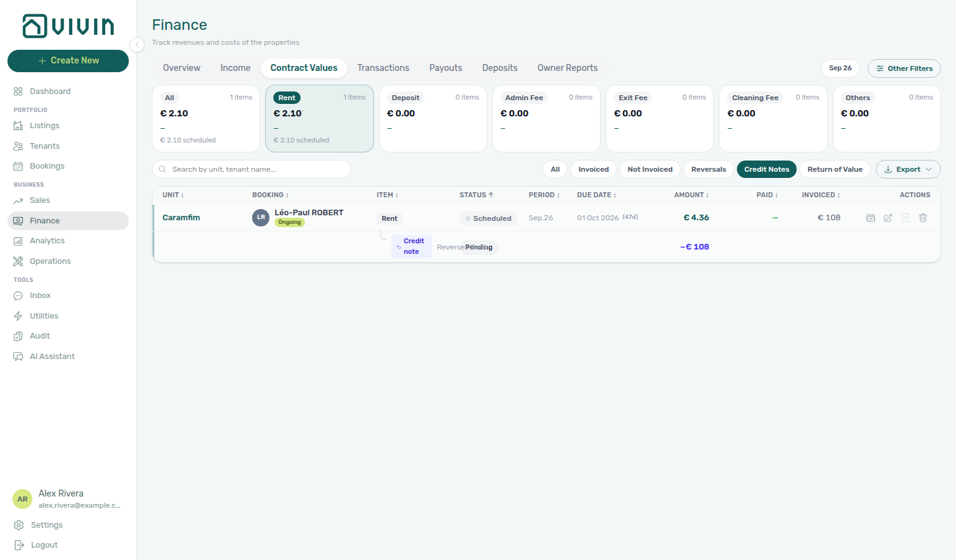Open Utilities via its lightning icon
Viewport: 956px width, 560px height.
click(18, 316)
